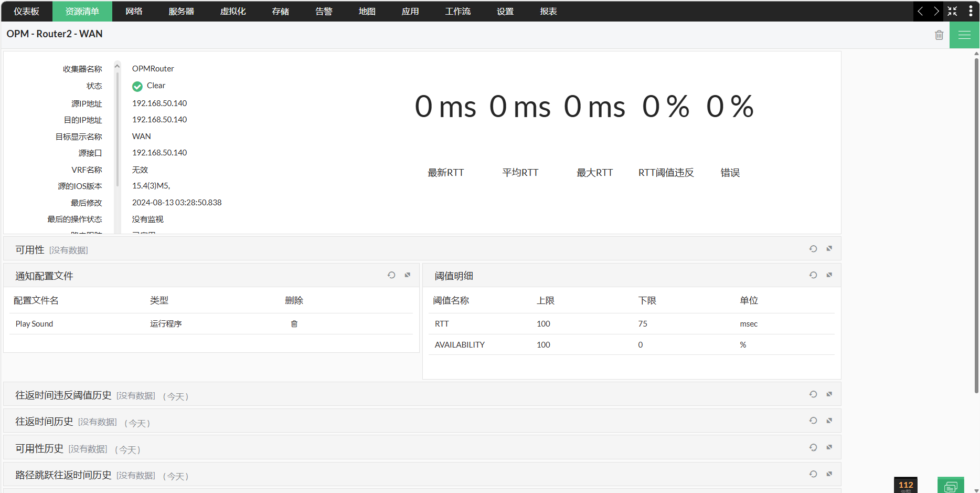
Task: View the 告警 tab
Action: 324,11
